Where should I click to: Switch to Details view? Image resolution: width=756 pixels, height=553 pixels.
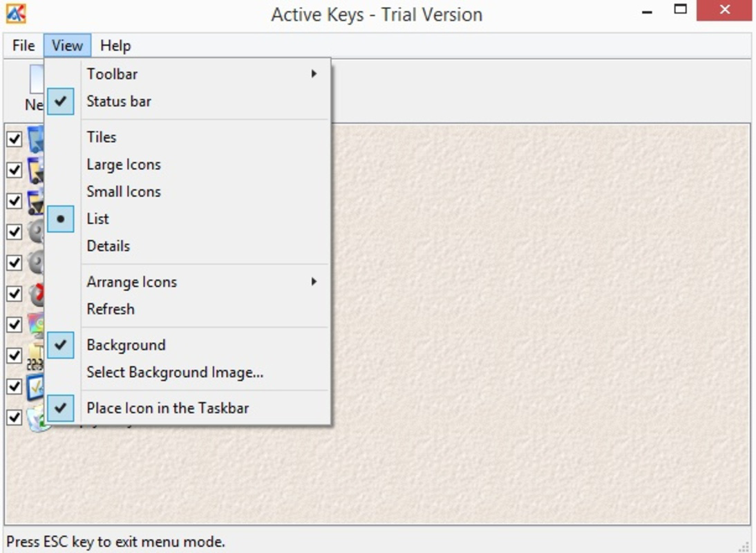[x=188, y=246]
